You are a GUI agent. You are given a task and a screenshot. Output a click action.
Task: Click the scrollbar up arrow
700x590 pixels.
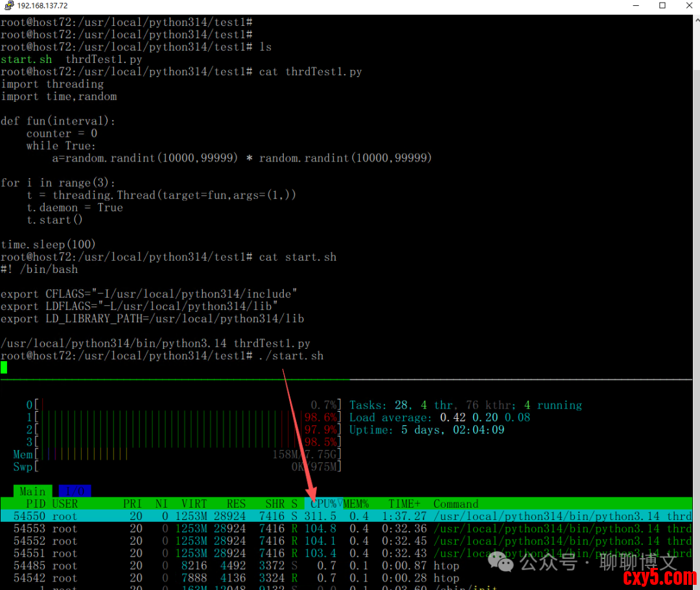pos(695,19)
